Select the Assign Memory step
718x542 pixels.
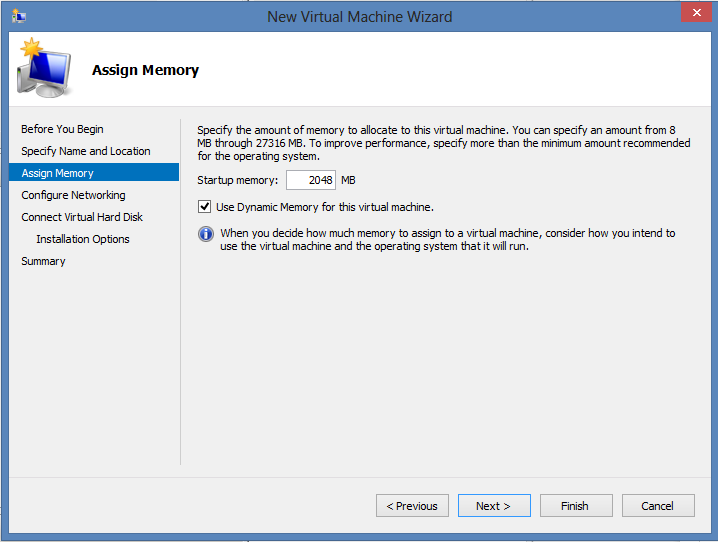tap(58, 173)
